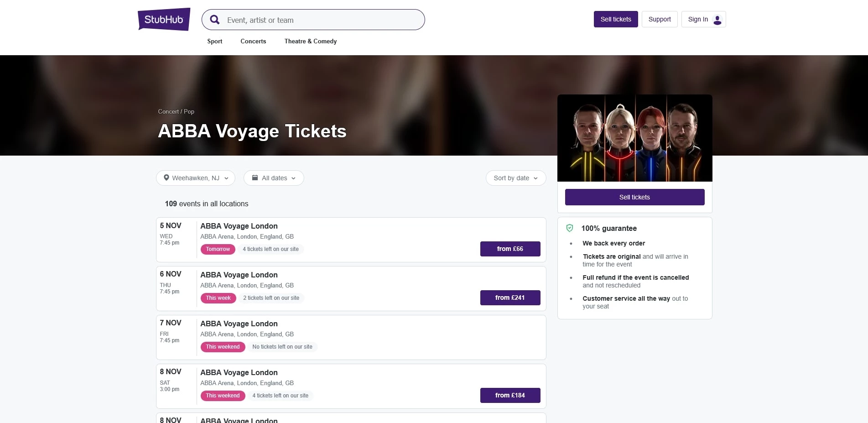Click the ABBA Voyage promo image
Screen dimensions: 868x423
634,138
